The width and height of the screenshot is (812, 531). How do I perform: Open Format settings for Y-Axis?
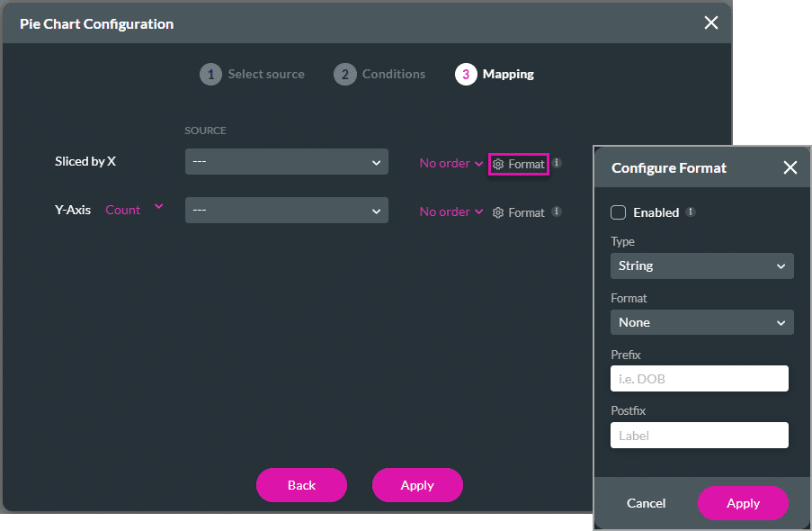coord(518,212)
